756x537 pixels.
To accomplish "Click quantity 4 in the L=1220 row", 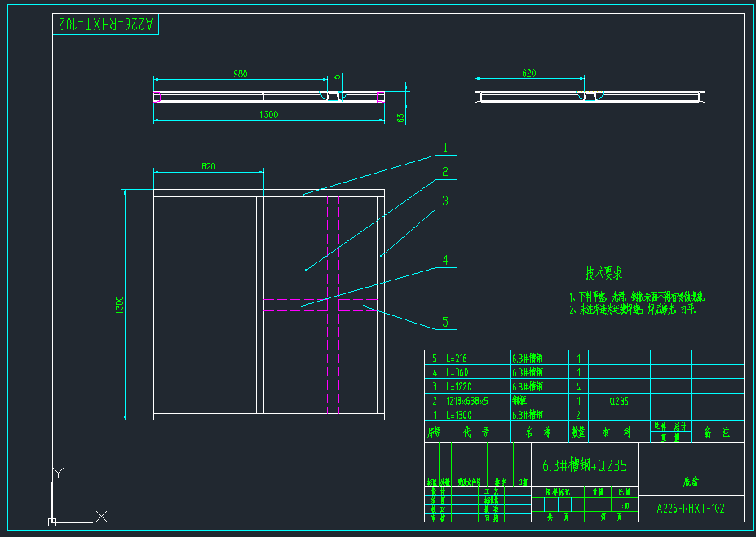I will pyautogui.click(x=578, y=387).
